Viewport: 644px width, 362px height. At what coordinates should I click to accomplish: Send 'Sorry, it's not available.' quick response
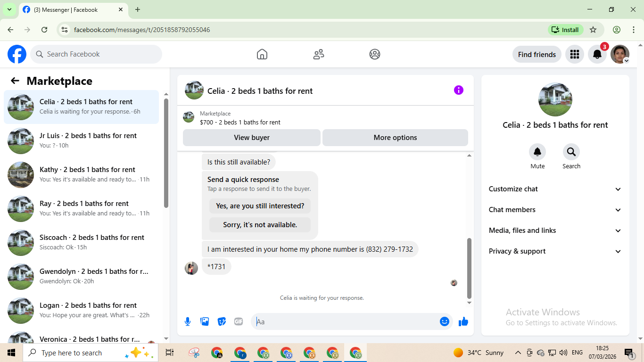pyautogui.click(x=260, y=225)
